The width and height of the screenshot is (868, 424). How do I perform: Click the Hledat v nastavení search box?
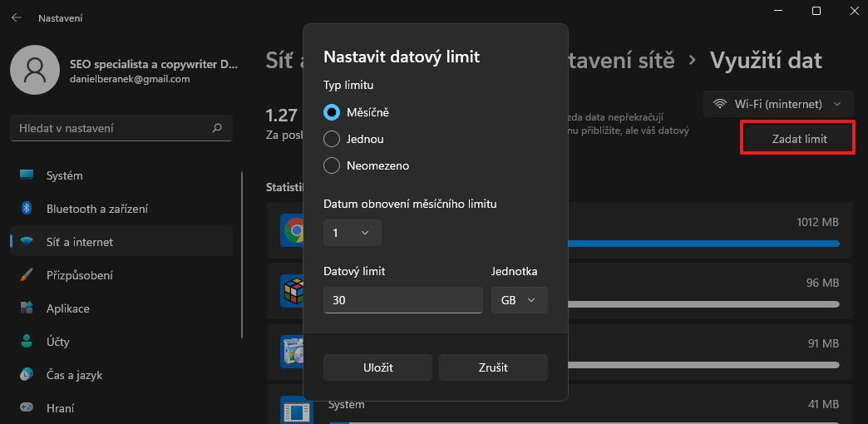click(121, 128)
